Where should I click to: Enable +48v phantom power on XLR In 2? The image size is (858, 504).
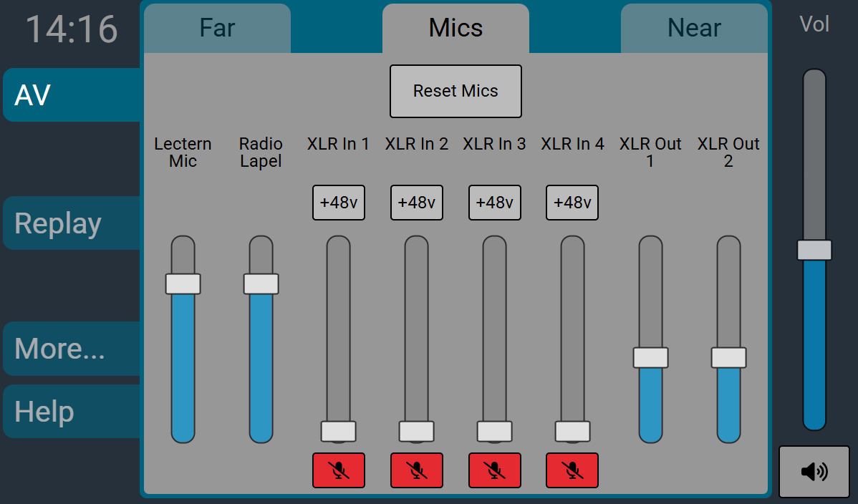(416, 203)
